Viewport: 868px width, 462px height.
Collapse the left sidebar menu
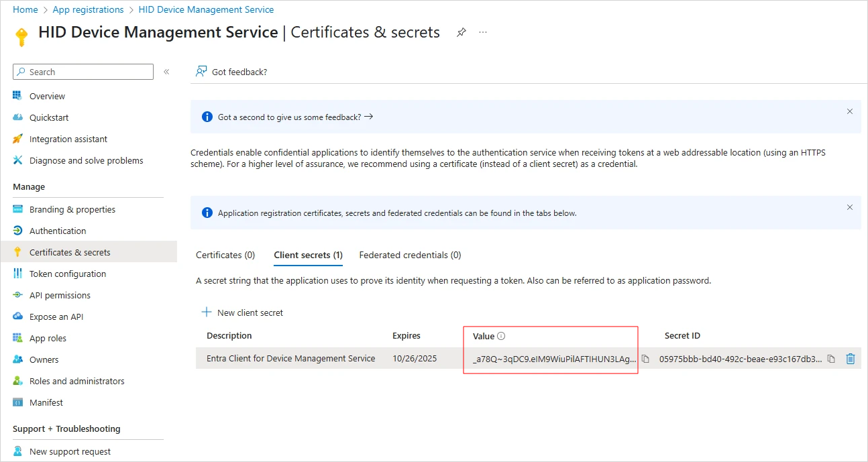(166, 72)
